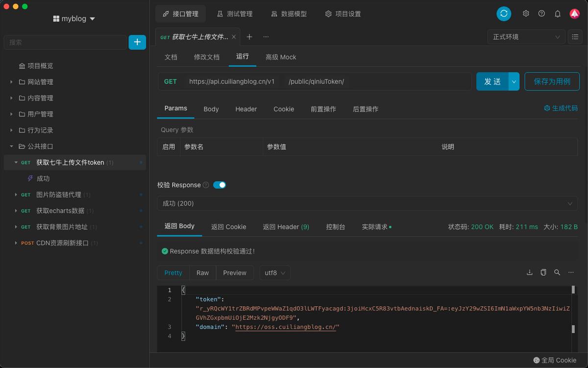Viewport: 588px width, 368px height.
Task: Click the download icon above the response body
Action: (x=529, y=271)
